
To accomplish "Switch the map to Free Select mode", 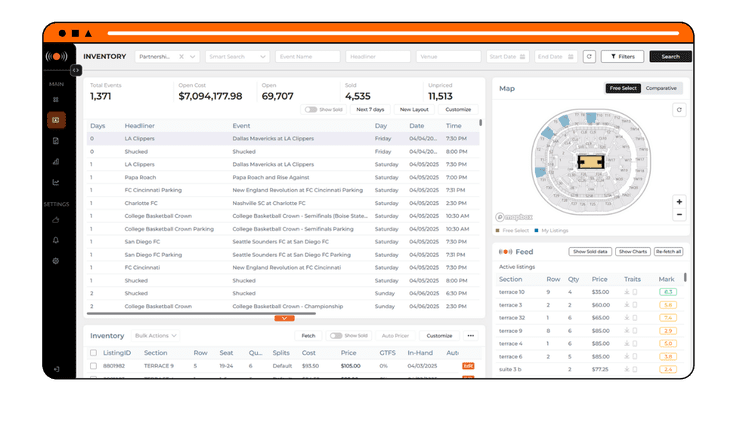I will click(x=623, y=88).
